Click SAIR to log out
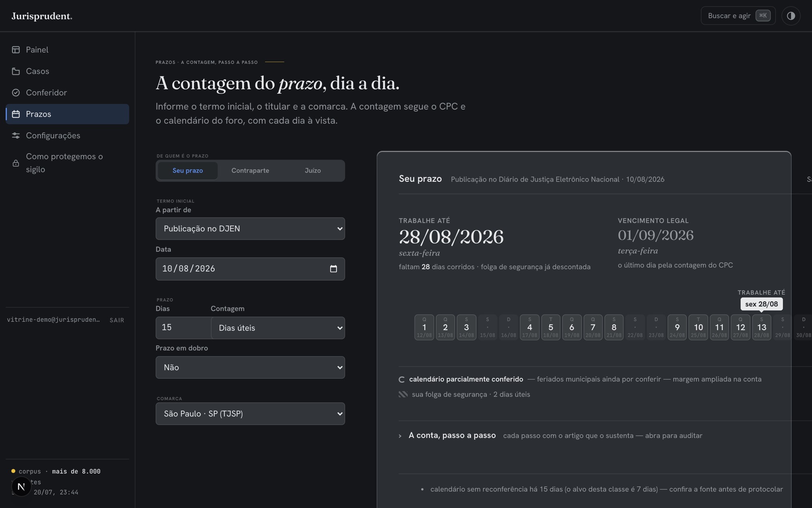The height and width of the screenshot is (508, 812). pyautogui.click(x=117, y=320)
